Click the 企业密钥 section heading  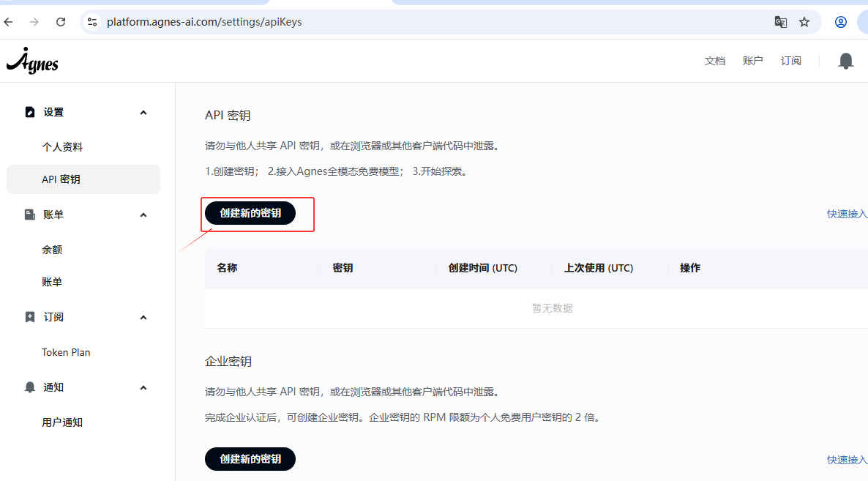pyautogui.click(x=228, y=362)
